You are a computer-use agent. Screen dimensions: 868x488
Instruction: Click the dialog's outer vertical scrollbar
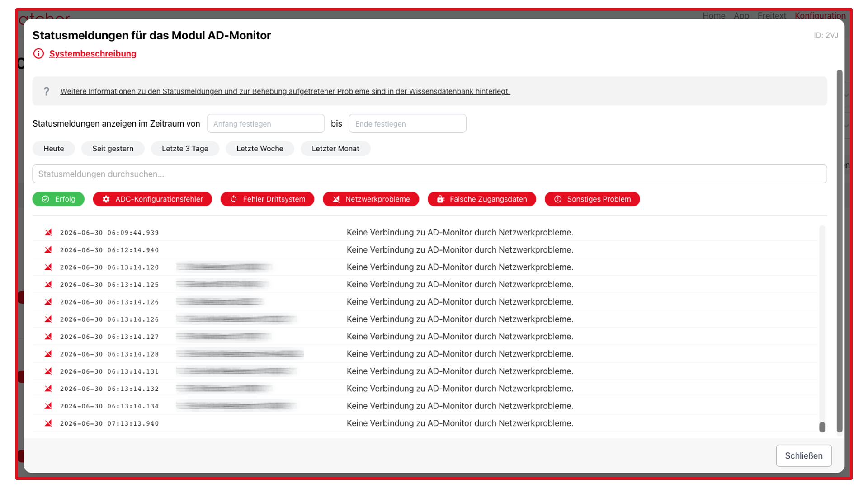pos(839,251)
